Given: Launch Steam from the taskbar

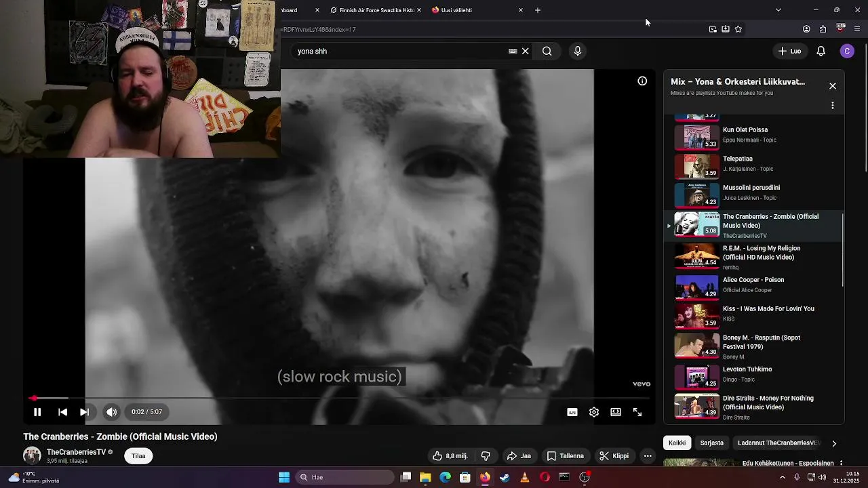Looking at the screenshot, I should coord(505,477).
